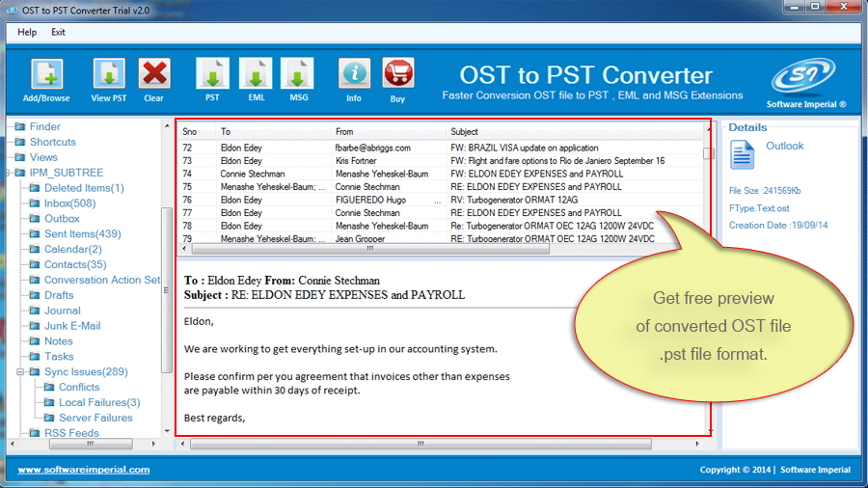Open Sent Items(439) folder
Image resolution: width=868 pixels, height=488 pixels.
[83, 234]
